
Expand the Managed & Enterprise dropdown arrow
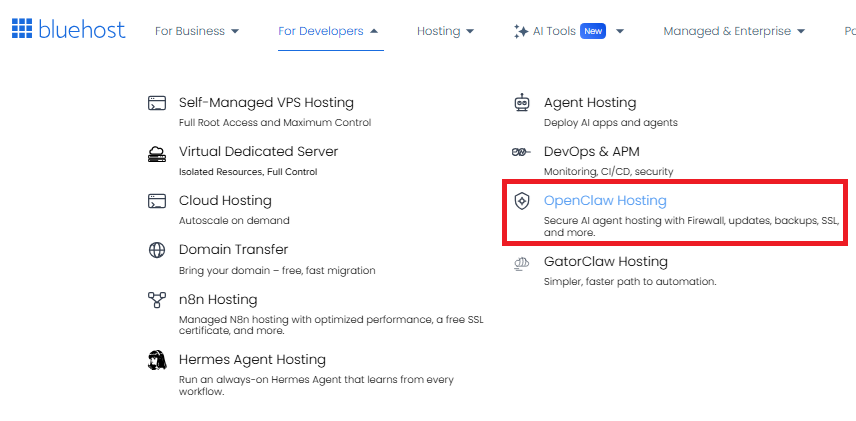pos(801,32)
